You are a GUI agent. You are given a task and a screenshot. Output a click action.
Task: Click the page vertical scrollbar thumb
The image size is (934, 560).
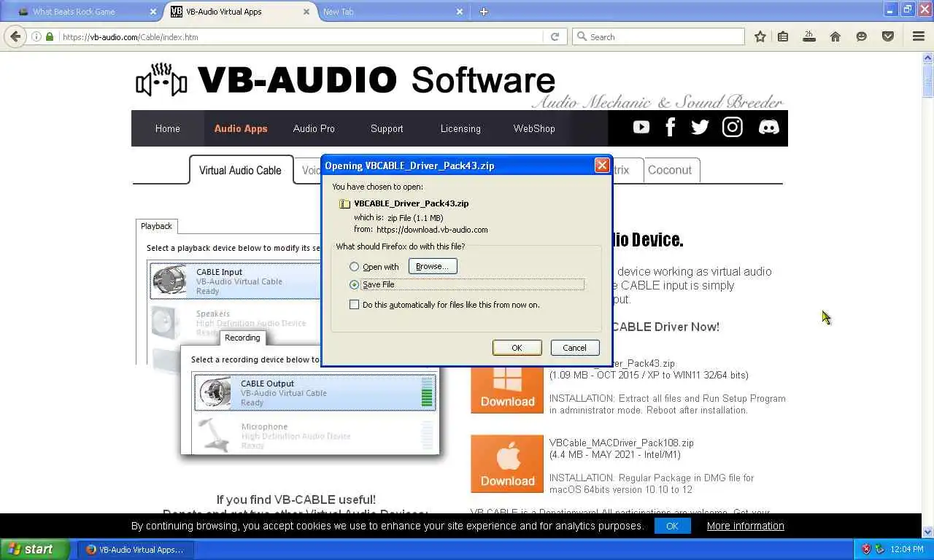click(927, 82)
